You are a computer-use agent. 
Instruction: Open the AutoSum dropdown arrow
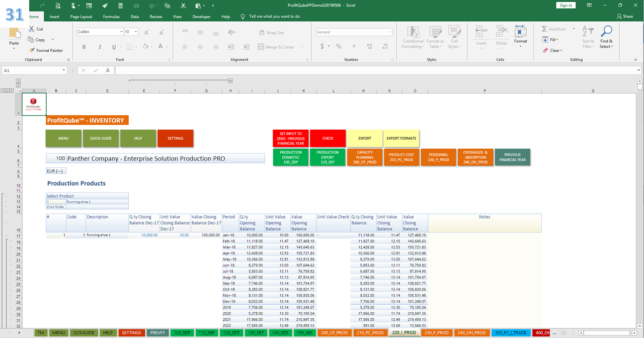coord(574,29)
